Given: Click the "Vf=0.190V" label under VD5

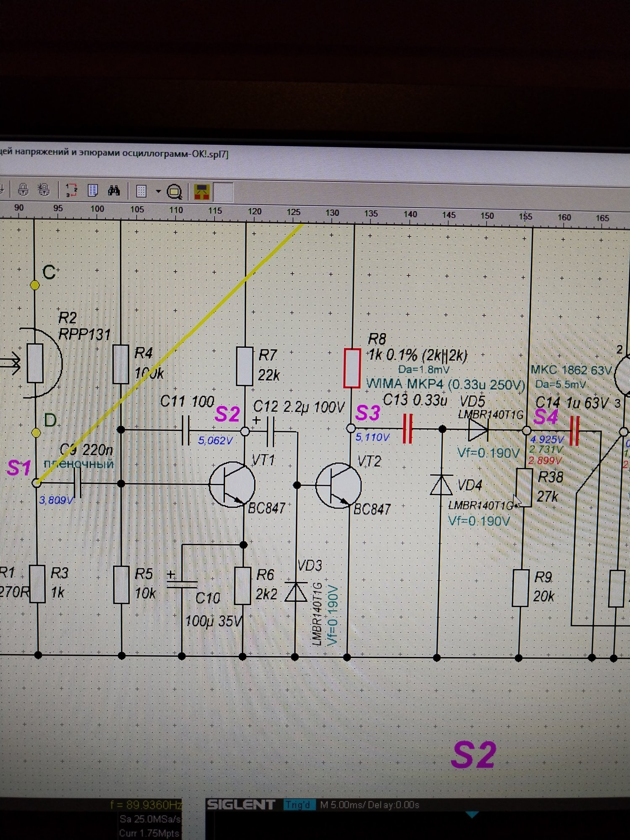Looking at the screenshot, I should pyautogui.click(x=488, y=454).
